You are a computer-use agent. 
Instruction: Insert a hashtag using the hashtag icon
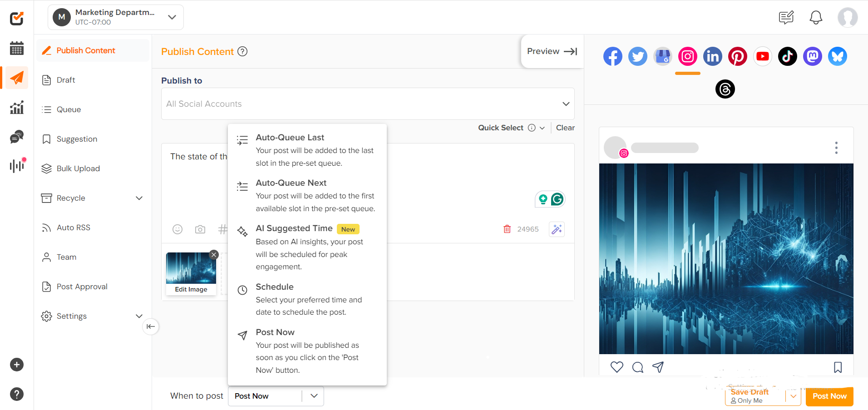tap(223, 229)
